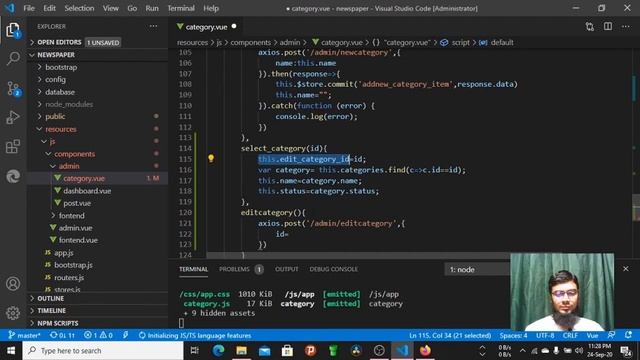Open the File menu
The height and width of the screenshot is (360, 640).
[x=29, y=8]
